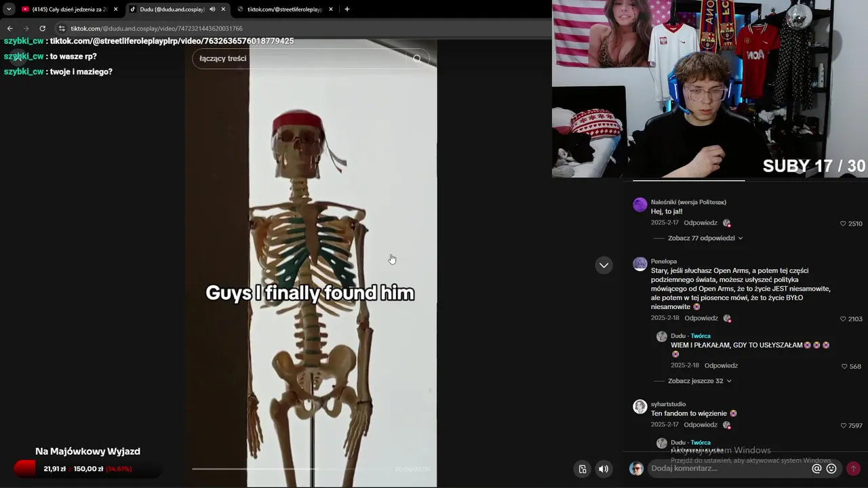
Task: Open the browser tab list dropdown
Action: (x=9, y=9)
